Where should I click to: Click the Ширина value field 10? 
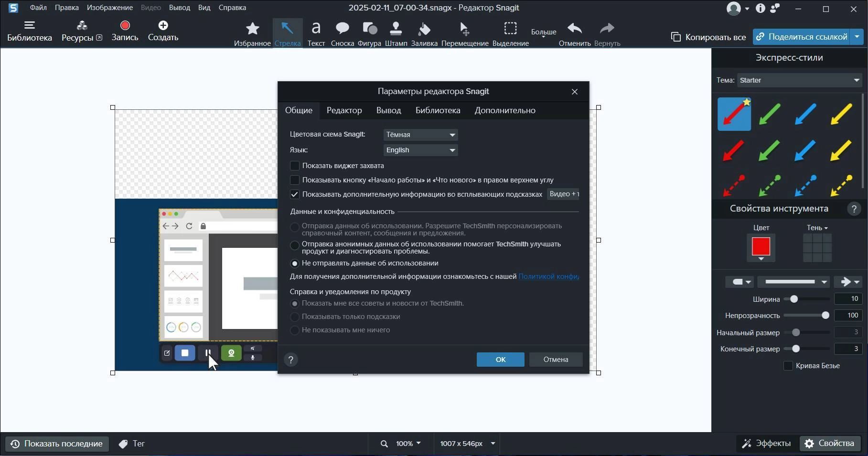pos(848,299)
